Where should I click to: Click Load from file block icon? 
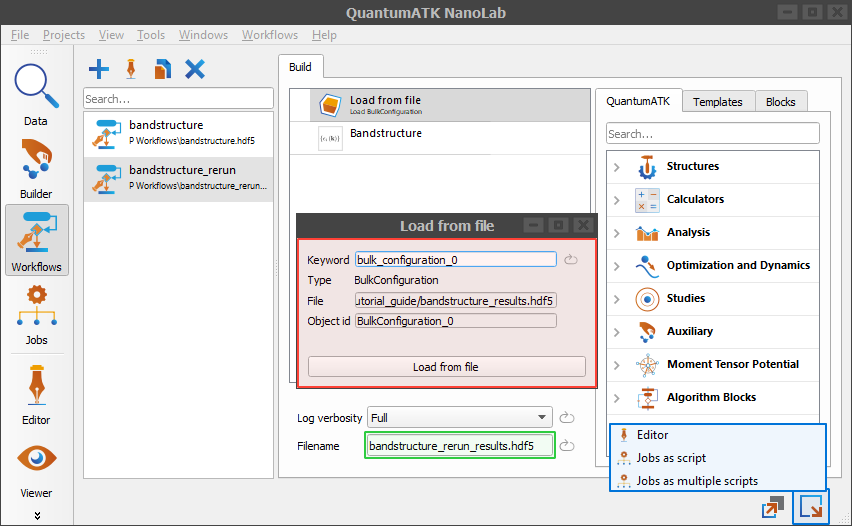tap(330, 105)
